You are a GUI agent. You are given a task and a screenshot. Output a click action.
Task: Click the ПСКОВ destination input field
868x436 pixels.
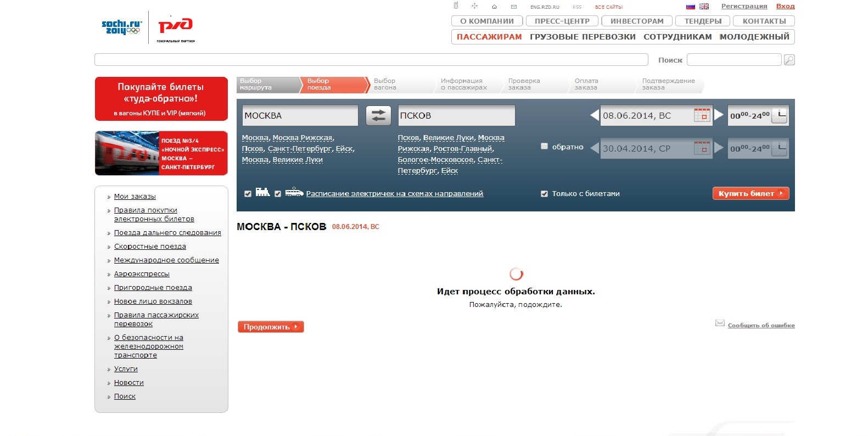(x=456, y=115)
